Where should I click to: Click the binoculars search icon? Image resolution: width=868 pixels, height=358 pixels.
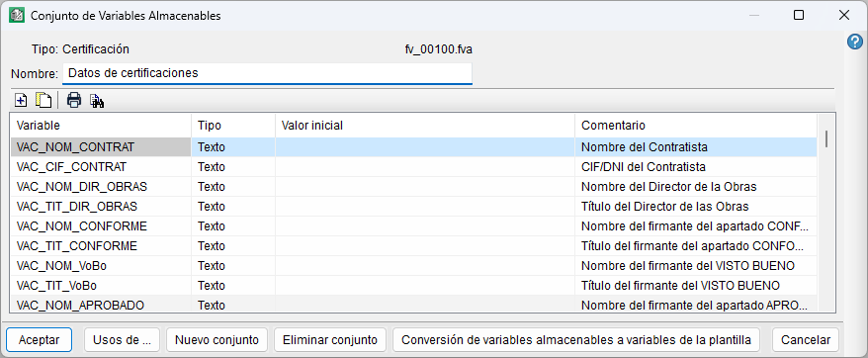pyautogui.click(x=98, y=101)
